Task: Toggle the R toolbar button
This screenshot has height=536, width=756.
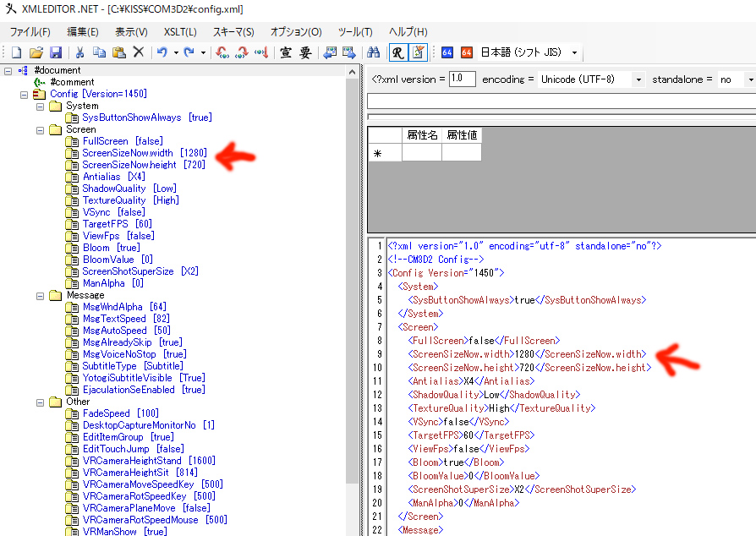Action: [x=397, y=52]
